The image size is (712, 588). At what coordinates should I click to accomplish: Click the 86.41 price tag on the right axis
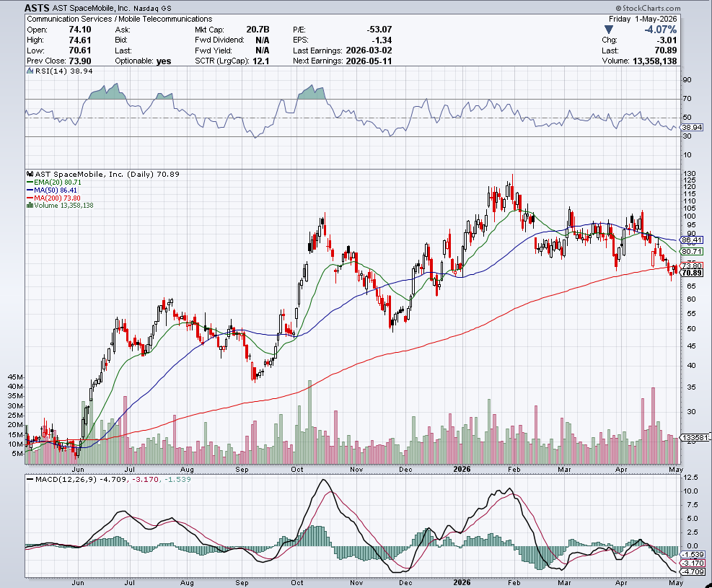pyautogui.click(x=692, y=240)
